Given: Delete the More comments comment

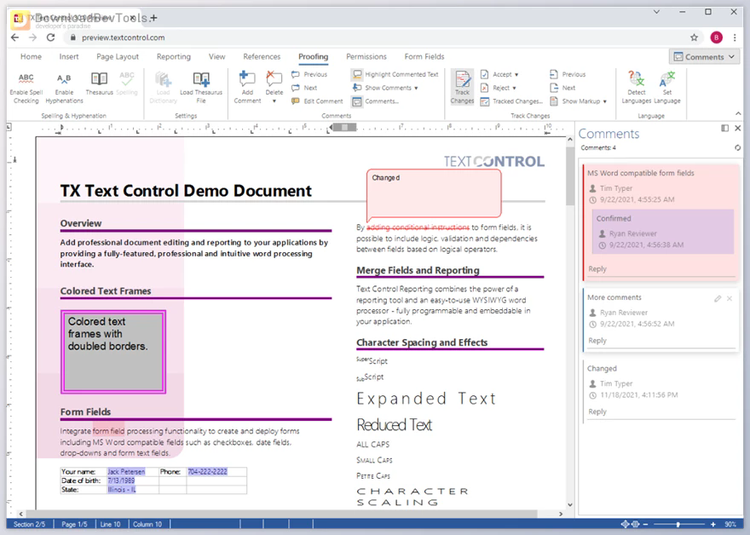Looking at the screenshot, I should pos(729,299).
